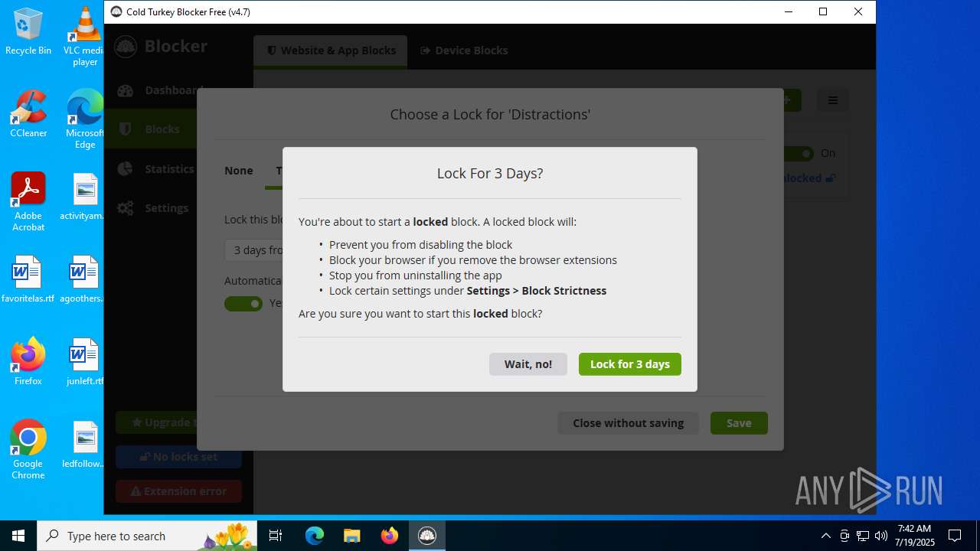Confirm with the 'Lock for 3 days' button
This screenshot has height=551, width=980.
629,364
